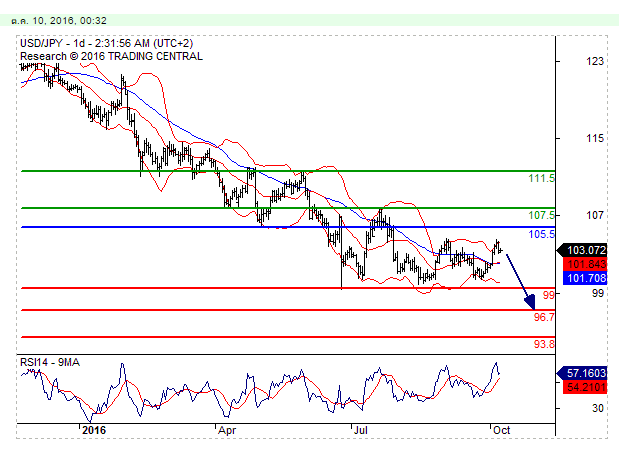This screenshot has height=450, width=619.
Task: Click the Research 2016 TRADING CENTRAL credit line
Action: click(x=111, y=56)
